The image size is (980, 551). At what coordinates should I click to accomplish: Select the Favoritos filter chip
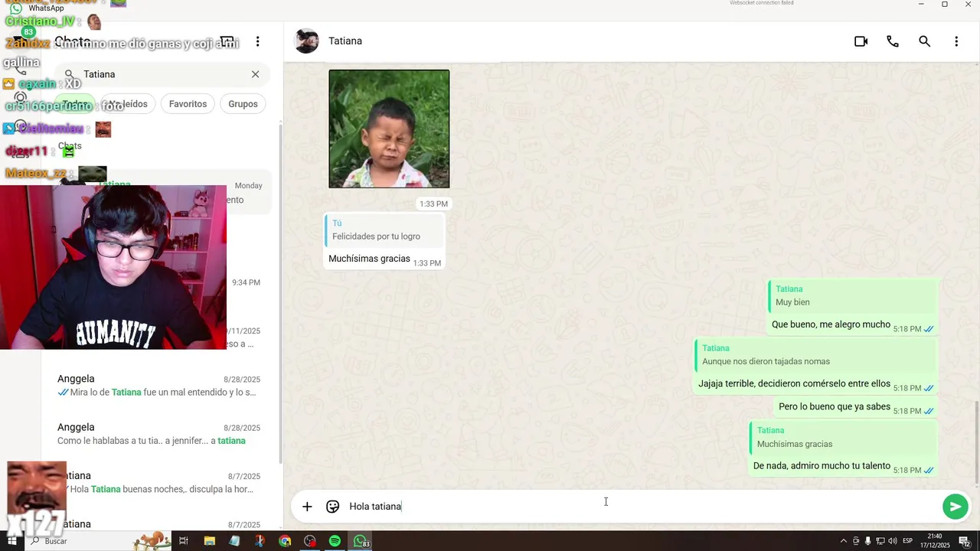(x=188, y=104)
